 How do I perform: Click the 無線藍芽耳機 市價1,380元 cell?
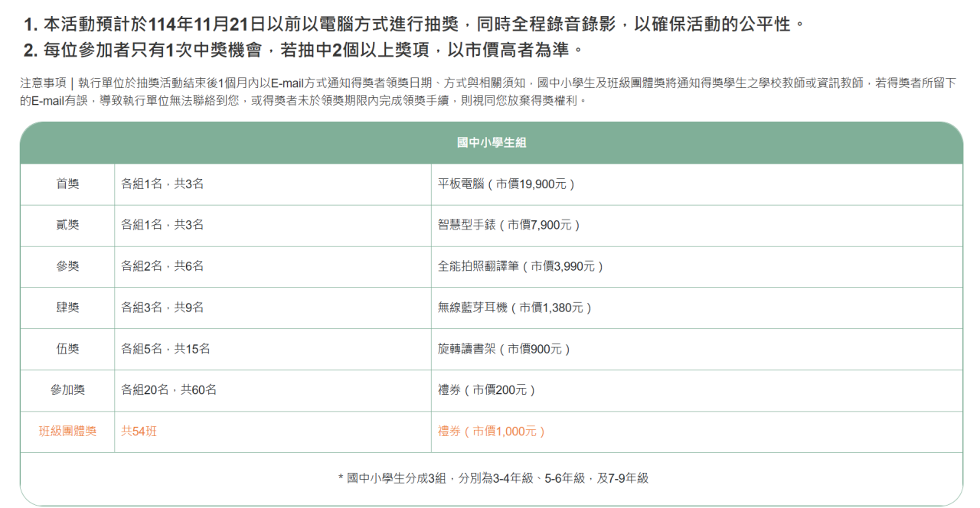[515, 308]
